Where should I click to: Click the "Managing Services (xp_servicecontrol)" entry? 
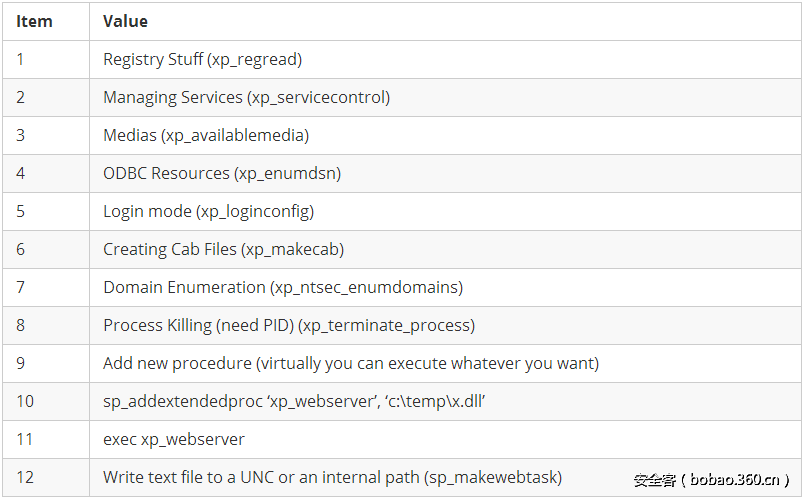pos(246,98)
